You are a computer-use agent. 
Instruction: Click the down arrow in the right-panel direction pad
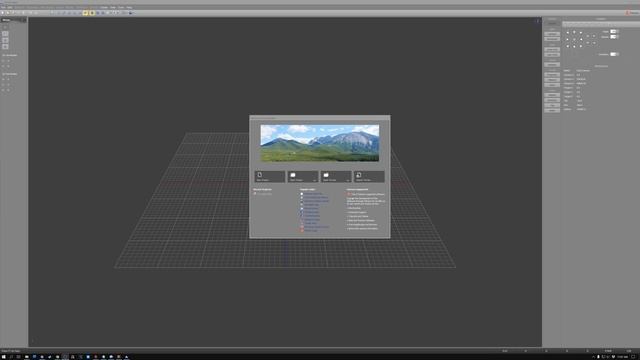click(574, 46)
